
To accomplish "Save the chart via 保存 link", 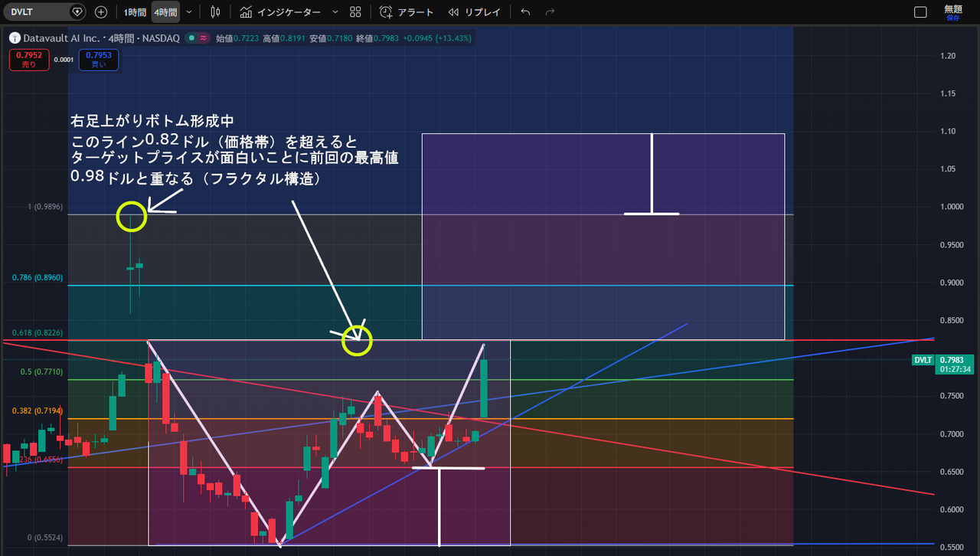I will point(955,16).
